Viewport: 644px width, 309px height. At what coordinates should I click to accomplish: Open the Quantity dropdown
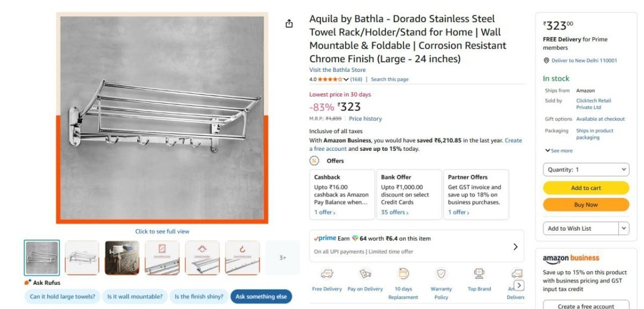[586, 170]
